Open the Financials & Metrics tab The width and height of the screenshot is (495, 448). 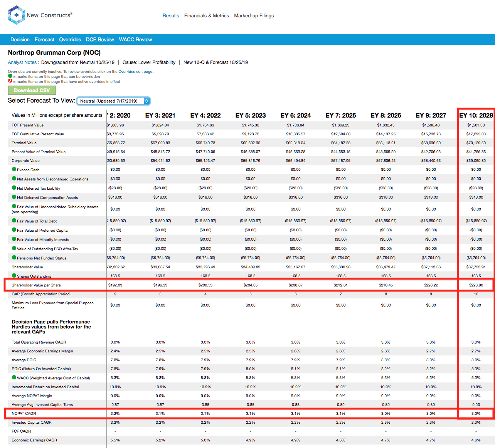coord(207,16)
